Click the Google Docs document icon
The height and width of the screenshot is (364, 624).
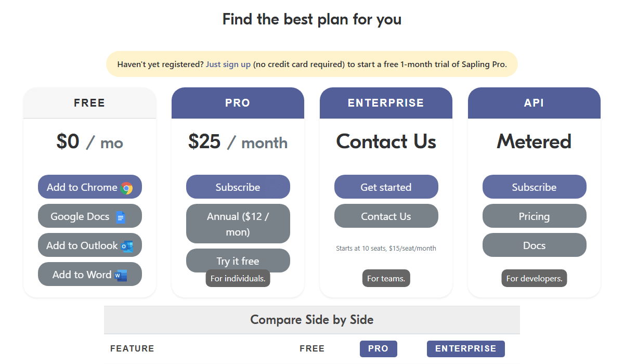[x=121, y=217]
